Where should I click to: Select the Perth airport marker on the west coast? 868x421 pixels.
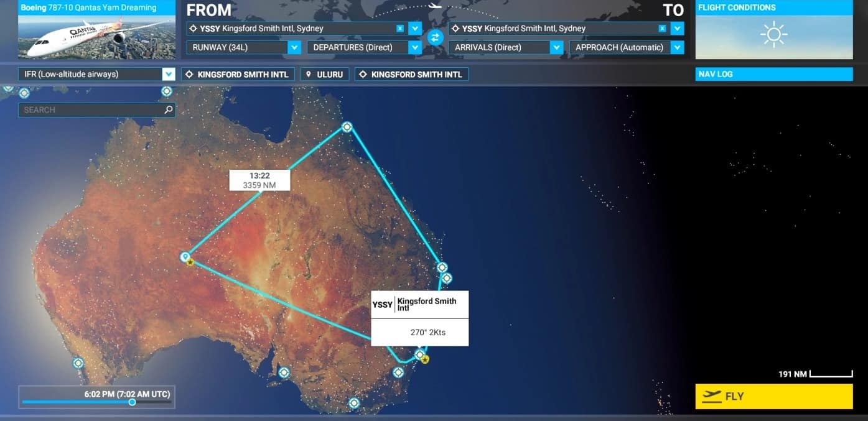[78, 363]
